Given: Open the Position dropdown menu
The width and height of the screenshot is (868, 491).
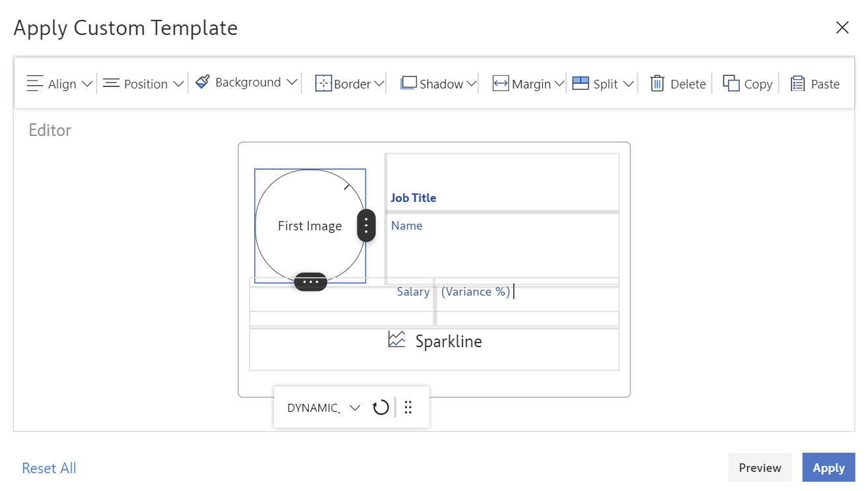Looking at the screenshot, I should click(178, 84).
